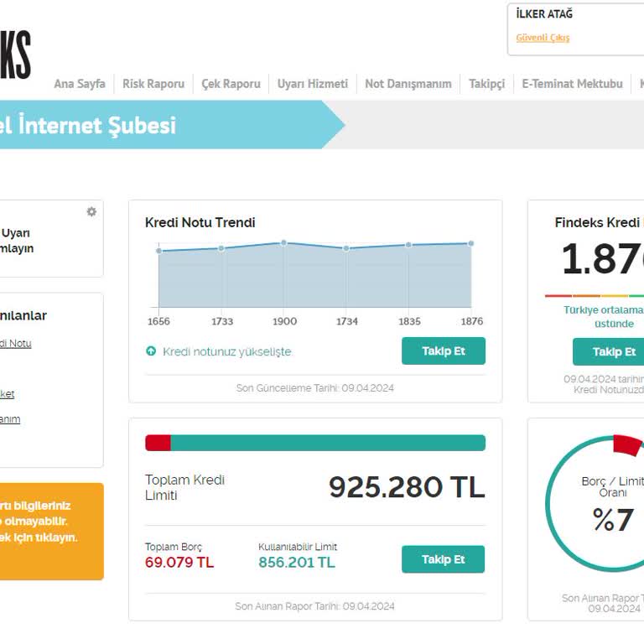Go to Risk Raporu
Image resolution: width=644 pixels, height=644 pixels.
(153, 84)
